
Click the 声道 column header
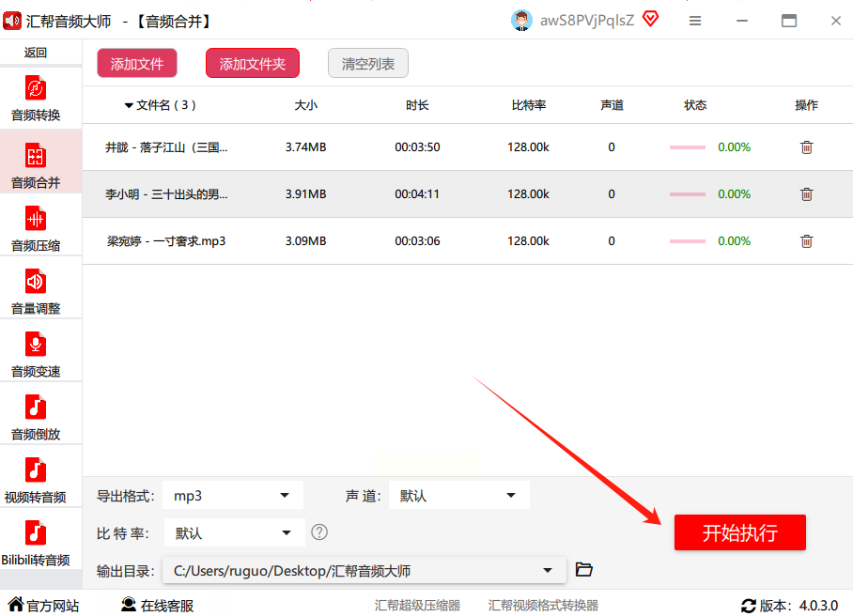612,105
